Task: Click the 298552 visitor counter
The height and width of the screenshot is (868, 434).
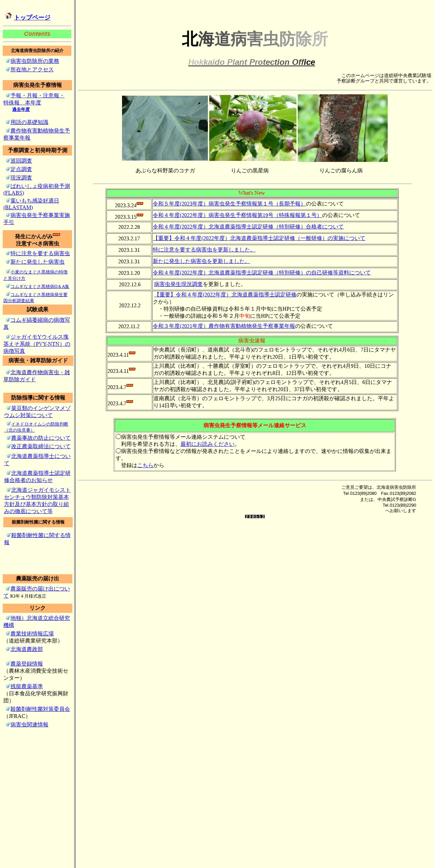Action: point(255,516)
